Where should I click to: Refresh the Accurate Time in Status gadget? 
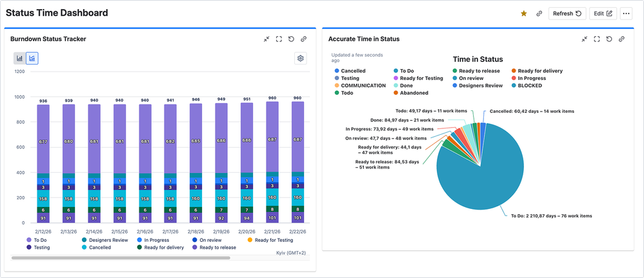[x=609, y=39]
